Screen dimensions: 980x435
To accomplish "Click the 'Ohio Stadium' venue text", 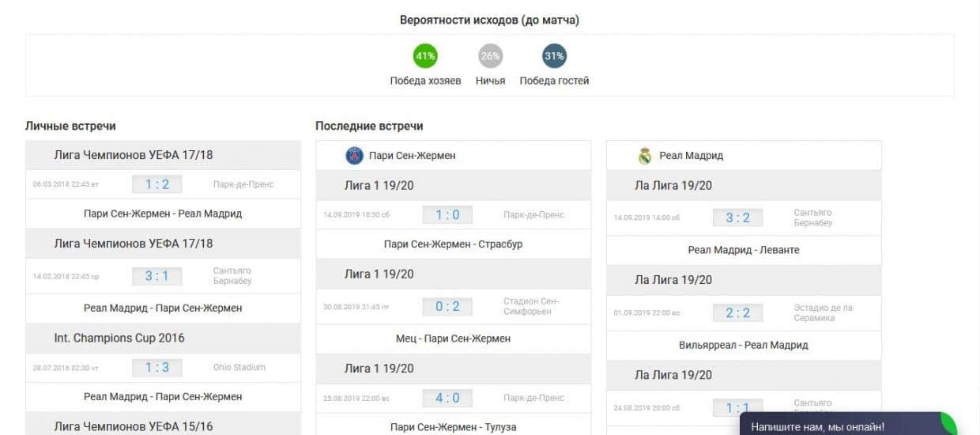I will click(239, 367).
